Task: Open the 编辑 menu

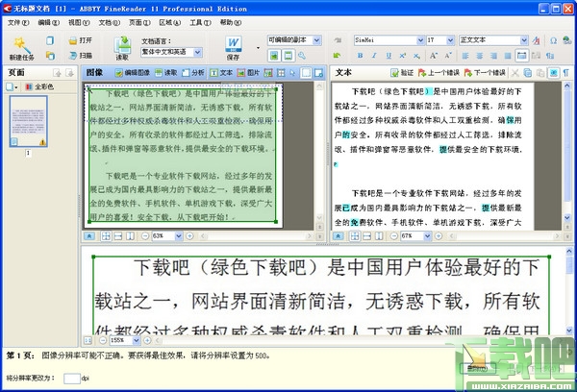Action: [x=49, y=23]
